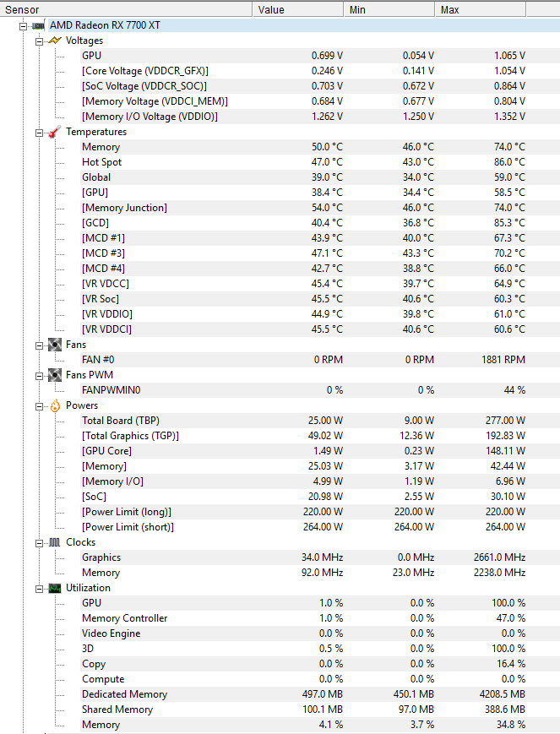The image size is (560, 734).
Task: Select the Temperatures tree label
Action: point(96,132)
